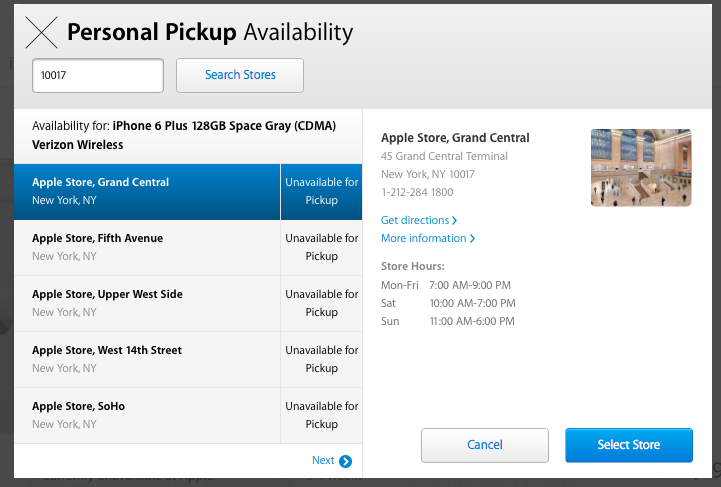The height and width of the screenshot is (487, 721).
Task: Close the Personal Pickup dialog
Action: [x=40, y=33]
